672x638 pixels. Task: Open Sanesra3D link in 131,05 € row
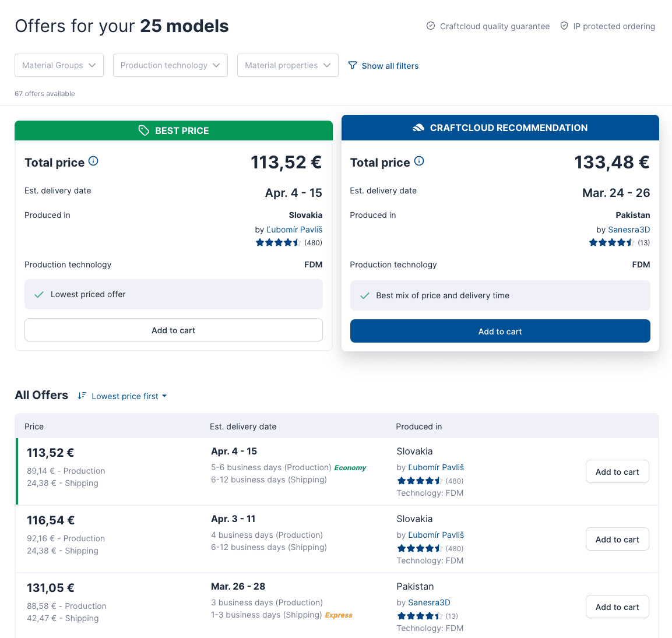pos(429,602)
